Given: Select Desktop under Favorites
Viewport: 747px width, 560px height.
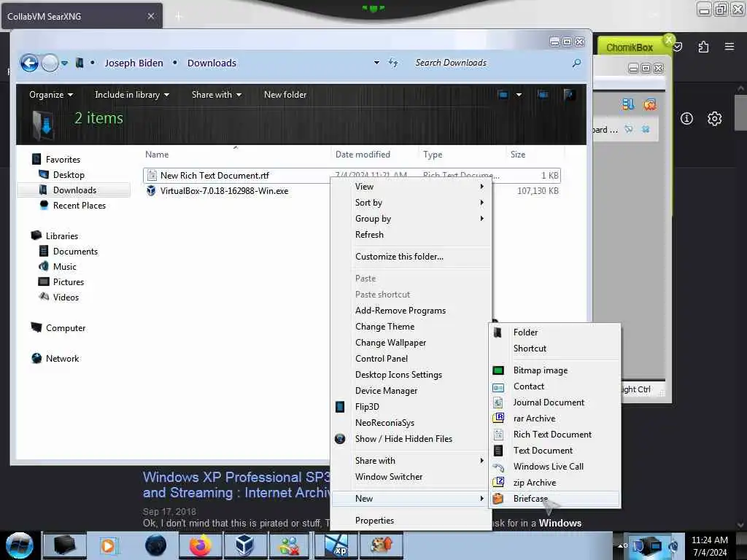Looking at the screenshot, I should coord(69,175).
